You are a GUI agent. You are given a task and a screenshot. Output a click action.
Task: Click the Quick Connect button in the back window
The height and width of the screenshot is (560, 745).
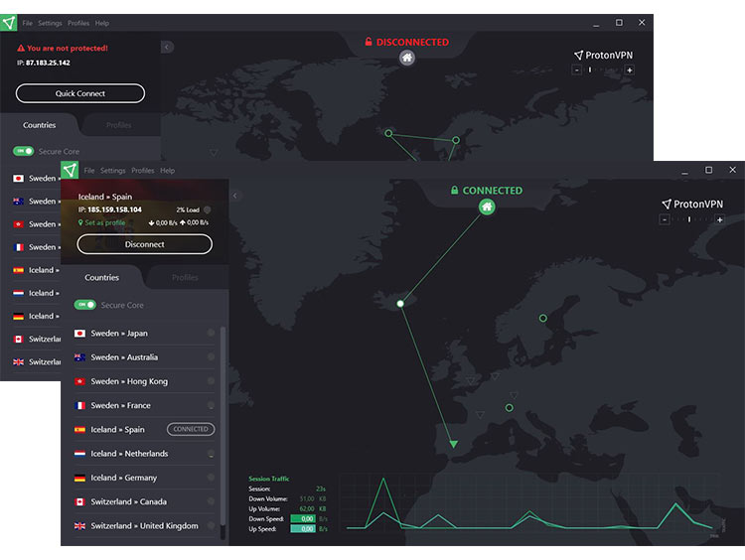[x=80, y=93]
